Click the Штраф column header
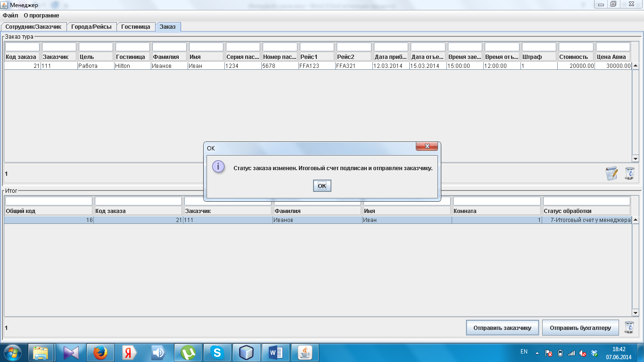644x362 pixels. point(539,57)
